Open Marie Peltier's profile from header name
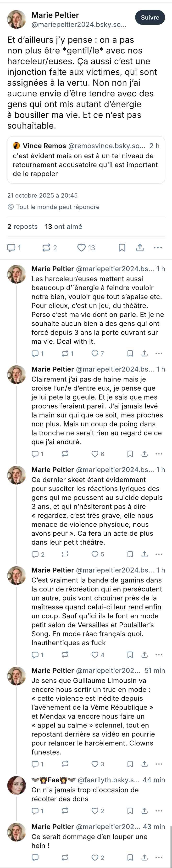Image resolution: width=172 pixels, height=868 pixels. click(x=55, y=15)
